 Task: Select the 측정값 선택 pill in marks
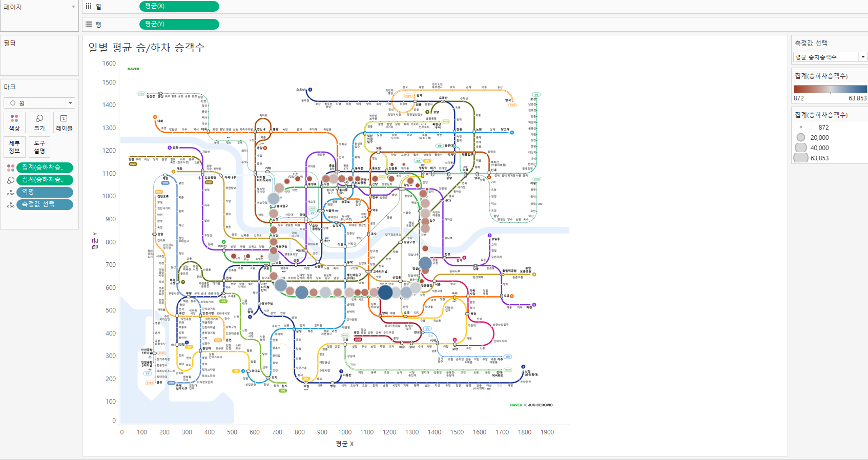(45, 204)
